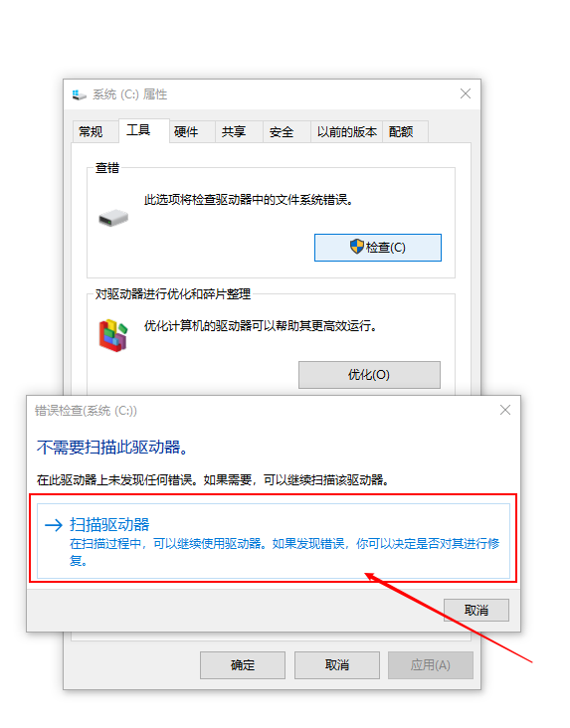Open the 安全 tab
This screenshot has height=728, width=570.
point(282,132)
